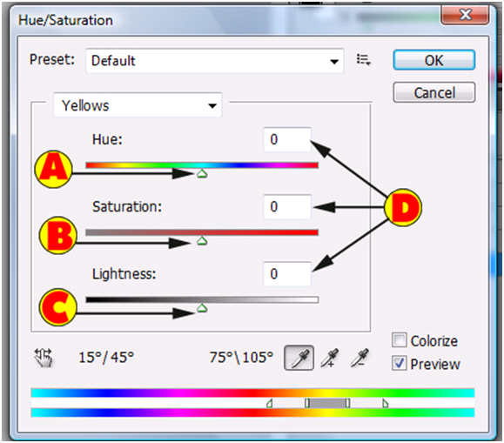
Task: Close the Hue/Saturation dialog
Action: click(x=465, y=15)
